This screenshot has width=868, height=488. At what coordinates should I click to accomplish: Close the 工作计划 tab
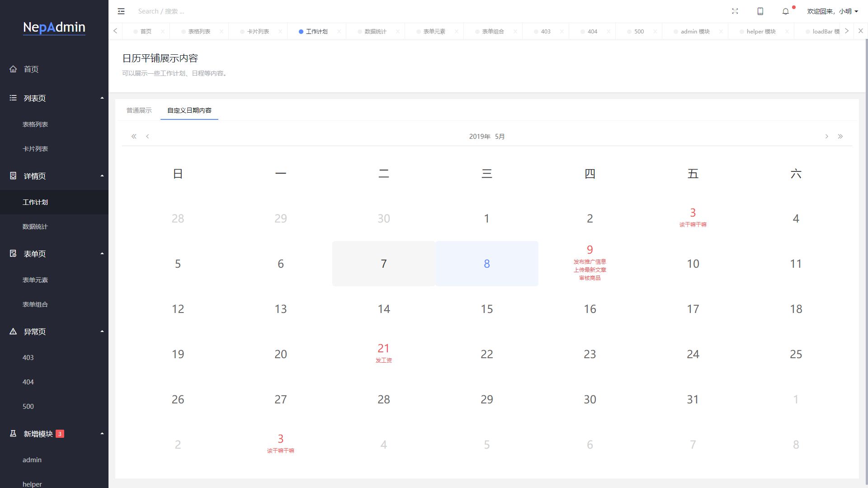(339, 32)
